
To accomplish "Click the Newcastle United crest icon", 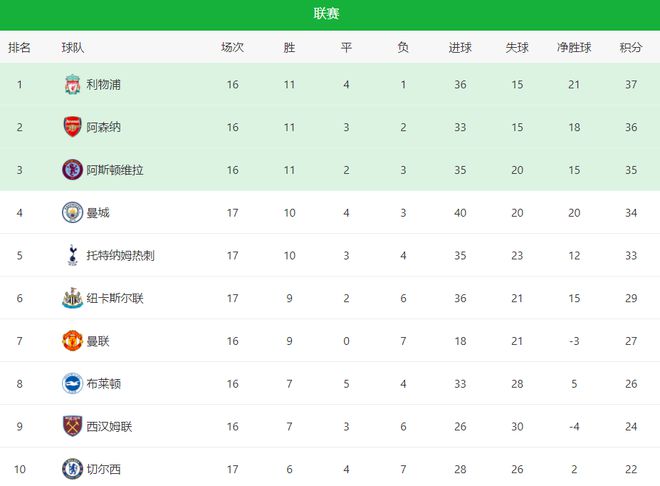I will [72, 298].
